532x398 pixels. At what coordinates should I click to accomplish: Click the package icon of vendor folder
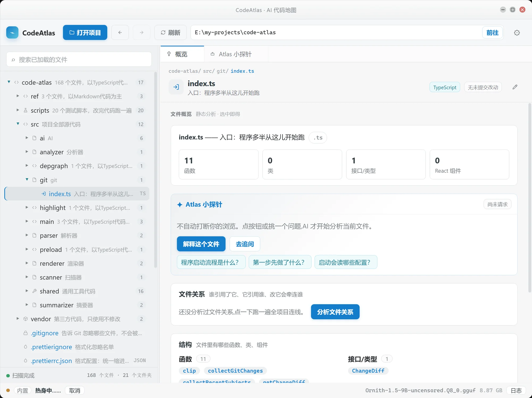coord(26,319)
